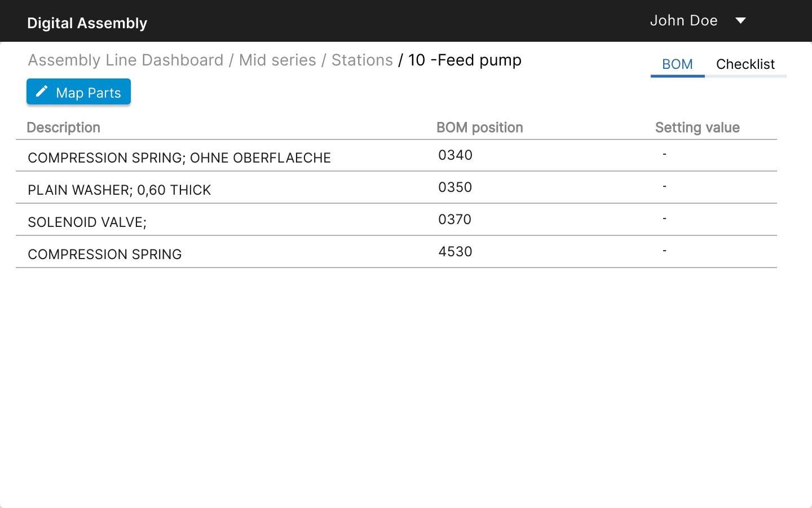Image resolution: width=812 pixels, height=508 pixels.
Task: Click BOM position 4530 for COMPRESSION SPRING
Action: click(x=456, y=252)
